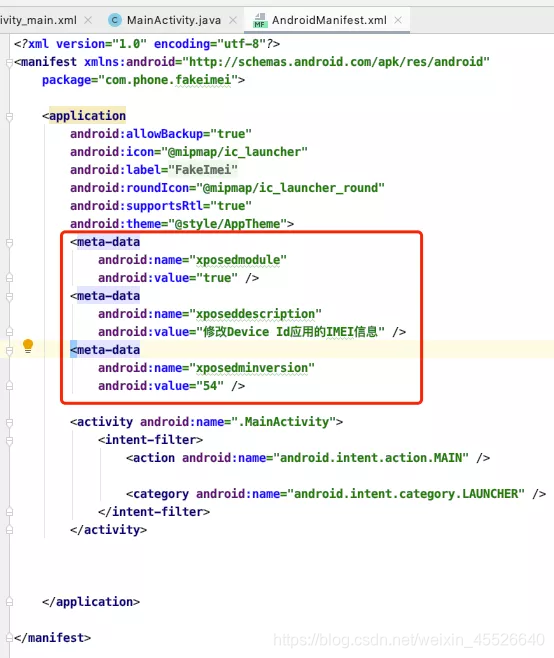The width and height of the screenshot is (554, 658).
Task: Click the android:theme "@style/AppTheme" value
Action: (227, 224)
